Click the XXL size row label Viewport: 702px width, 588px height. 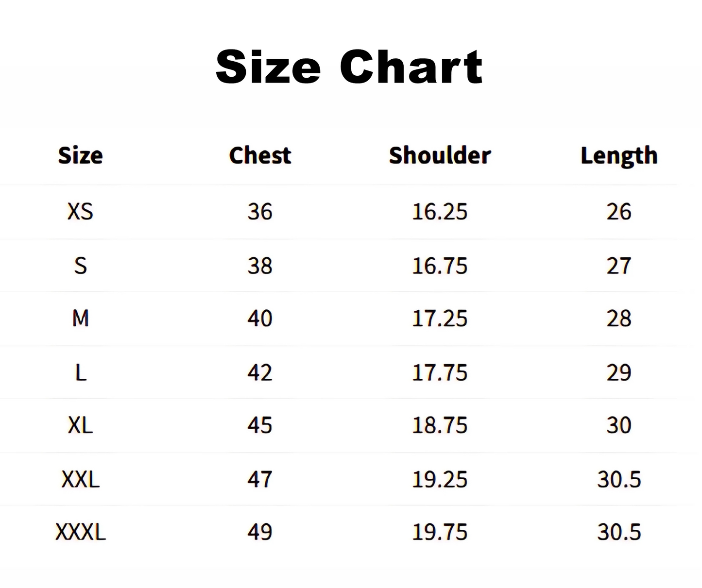click(x=80, y=479)
